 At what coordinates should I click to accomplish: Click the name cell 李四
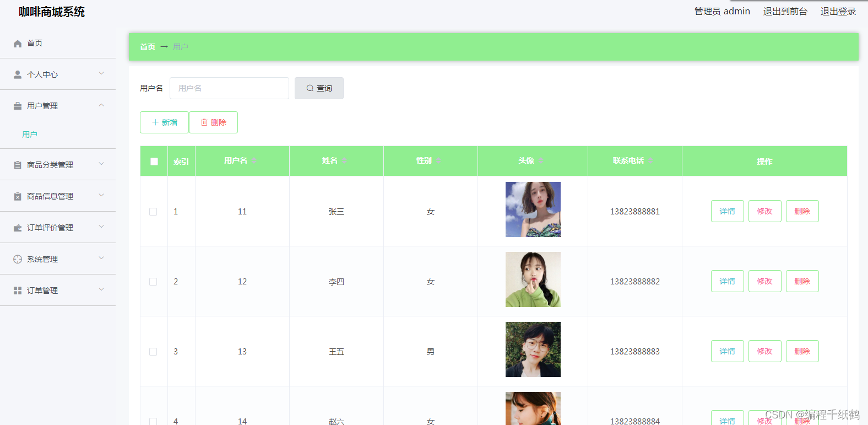337,282
